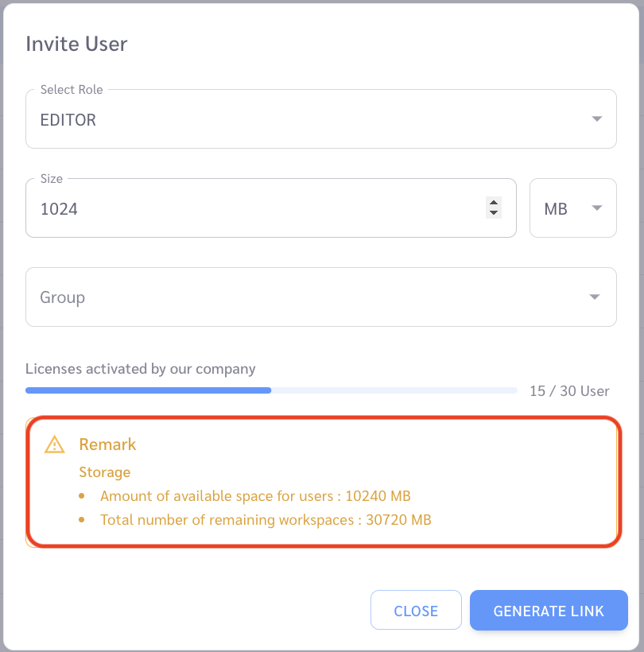Screen dimensions: 644x652
Task: Increase size with the stepper up arrow
Action: 494,203
